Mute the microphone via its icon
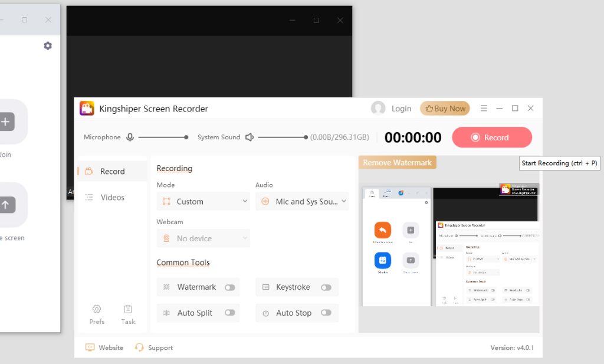The height and width of the screenshot is (364, 604). click(130, 137)
